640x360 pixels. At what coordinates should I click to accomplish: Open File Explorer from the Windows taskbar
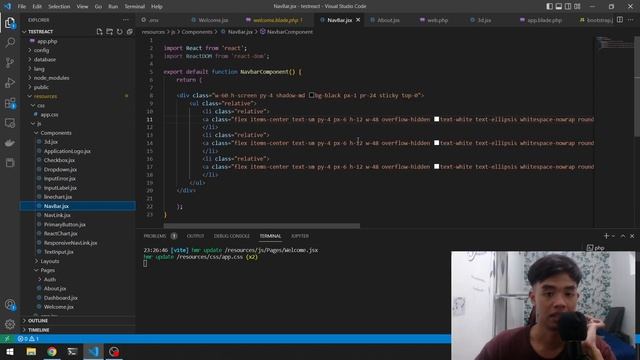[x=31, y=351]
